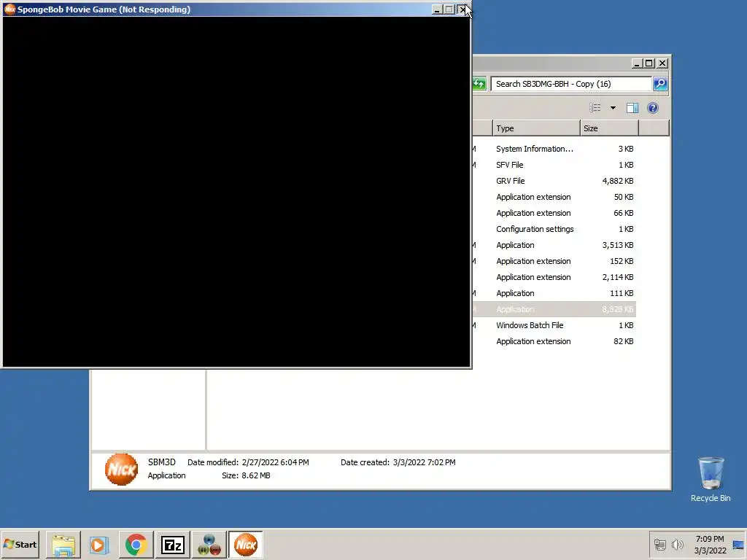
Task: Launch Windows Media Player from taskbar
Action: tap(99, 544)
